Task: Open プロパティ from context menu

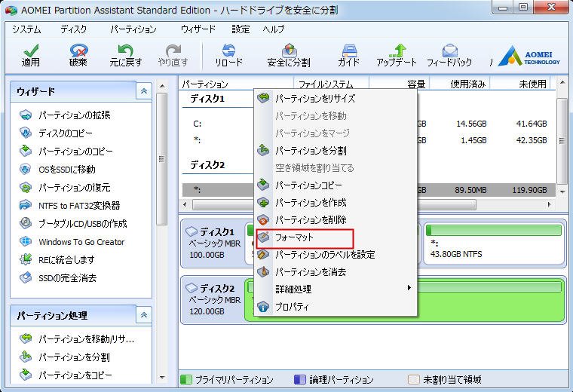Action: (x=336, y=307)
